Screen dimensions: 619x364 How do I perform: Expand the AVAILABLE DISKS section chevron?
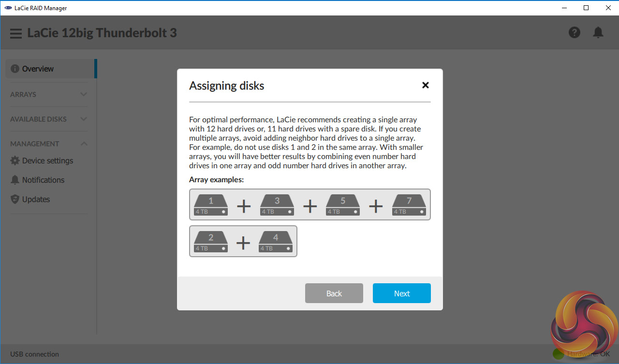[x=84, y=119]
